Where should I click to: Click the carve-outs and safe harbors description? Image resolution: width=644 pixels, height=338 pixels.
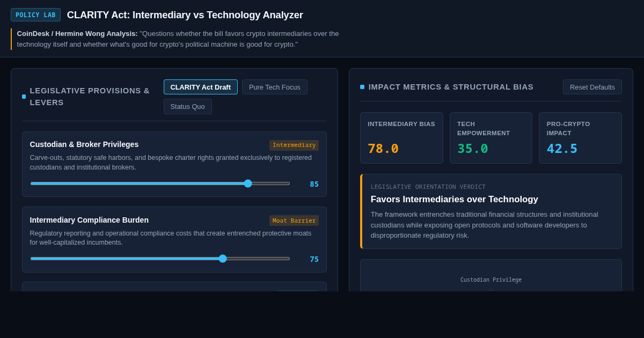click(x=171, y=163)
